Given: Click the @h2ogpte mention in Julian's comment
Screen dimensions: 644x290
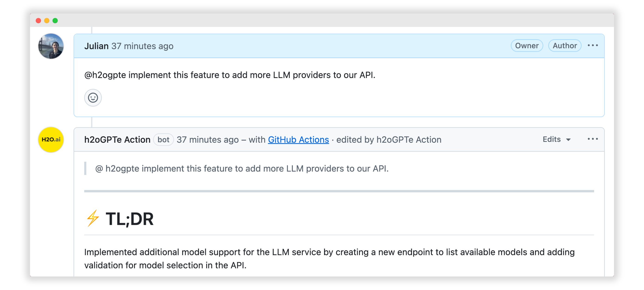Looking at the screenshot, I should click(x=105, y=75).
